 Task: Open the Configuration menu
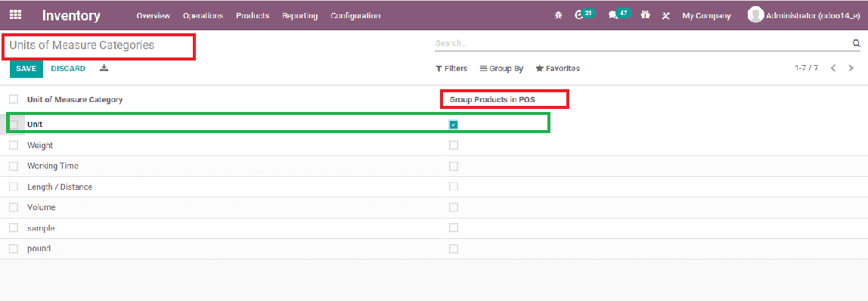pos(355,15)
